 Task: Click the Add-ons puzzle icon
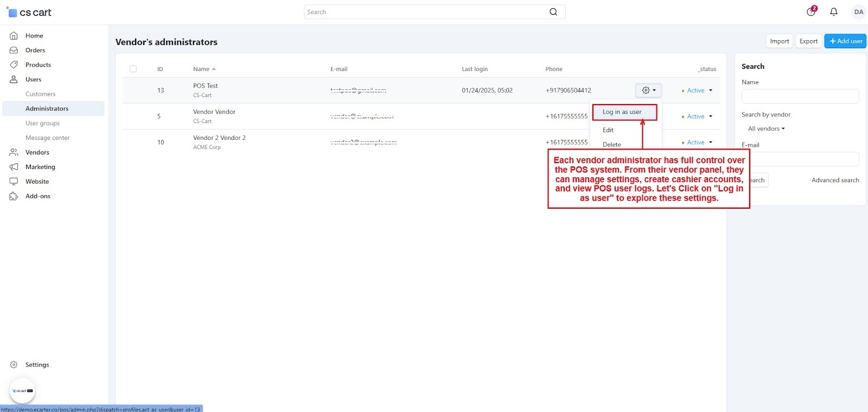tap(14, 196)
